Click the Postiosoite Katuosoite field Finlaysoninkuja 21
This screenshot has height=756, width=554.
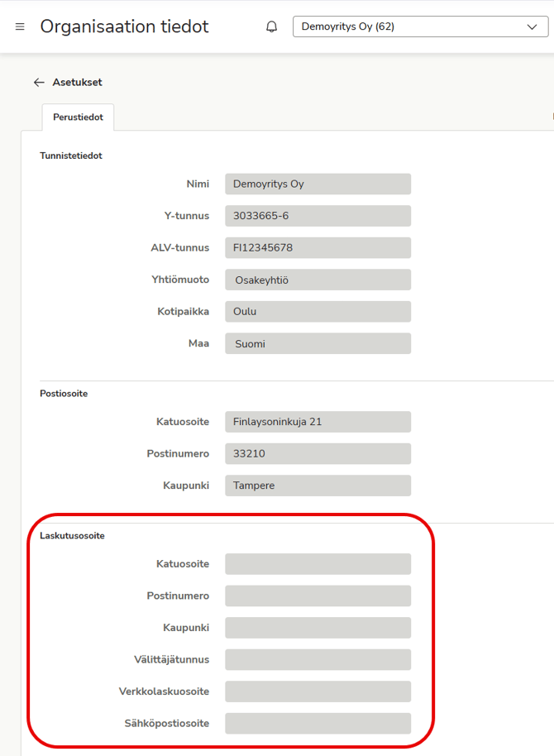tap(318, 422)
